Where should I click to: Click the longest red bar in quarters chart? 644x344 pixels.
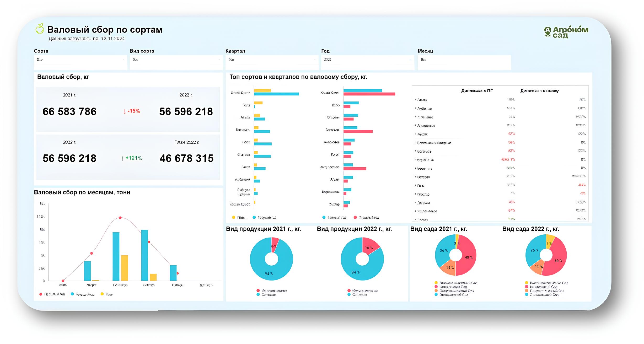pyautogui.click(x=369, y=94)
